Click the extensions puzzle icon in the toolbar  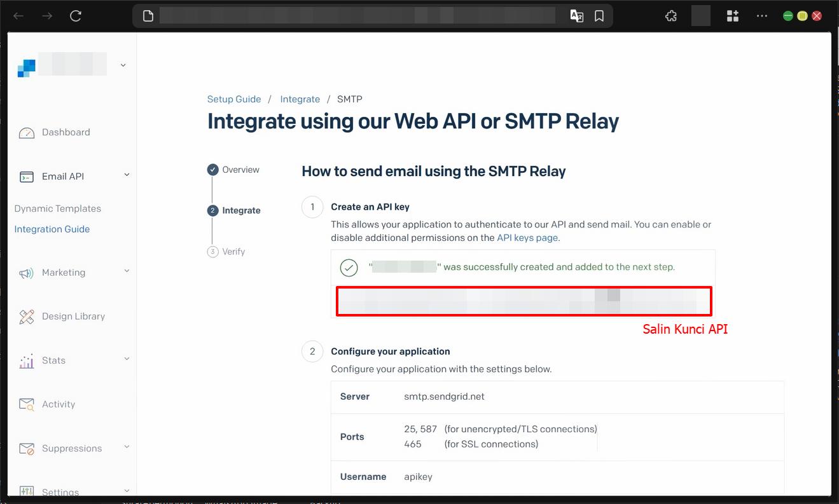click(670, 15)
